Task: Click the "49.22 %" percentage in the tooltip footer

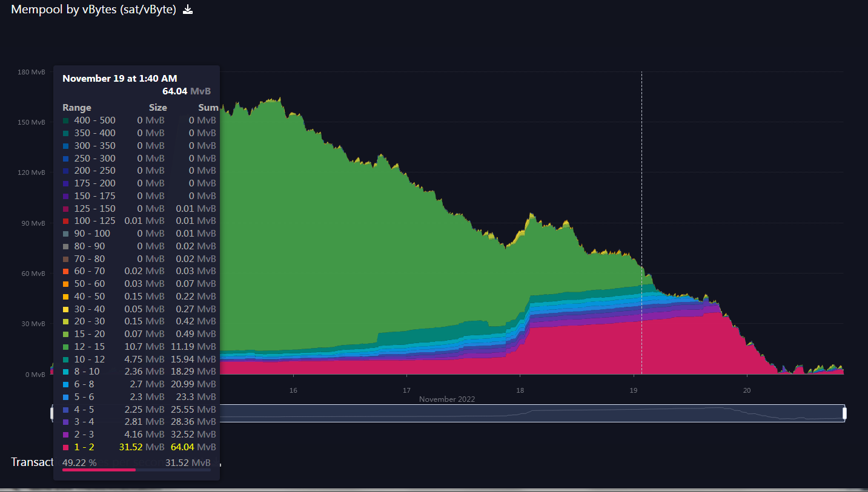Action: (79, 463)
